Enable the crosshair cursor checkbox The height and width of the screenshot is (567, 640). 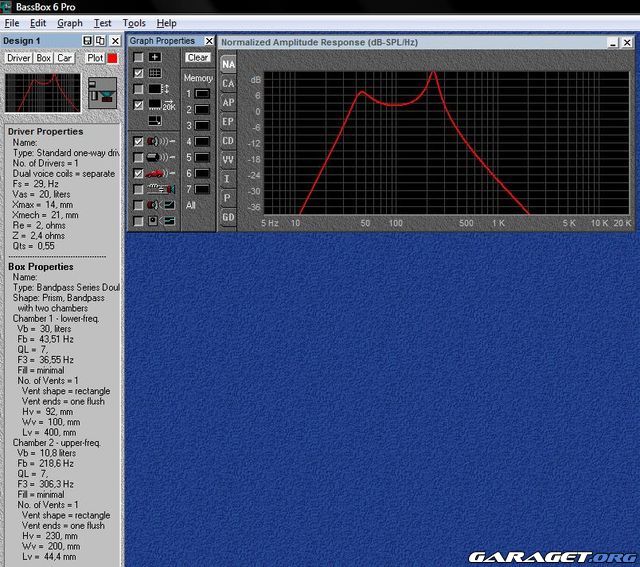(138, 58)
